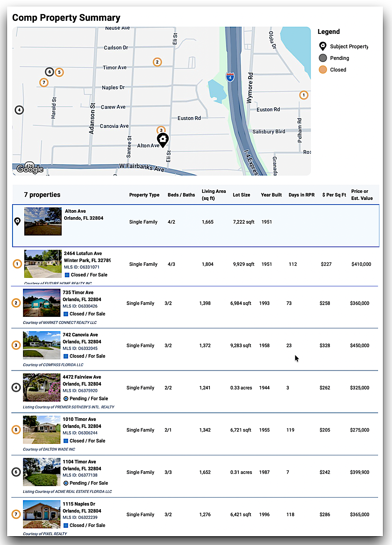Click the I-4 interstate shield on map
This screenshot has width=392, height=545.
[x=230, y=77]
